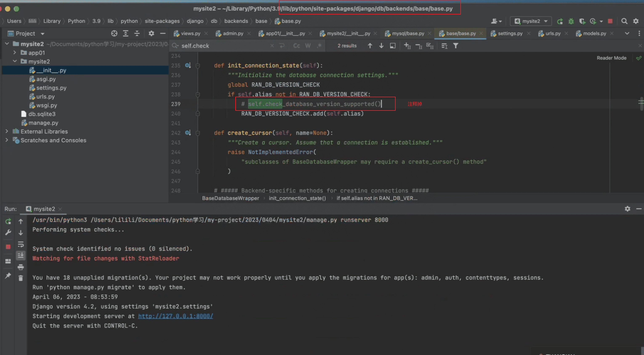Open Run panel settings gear
This screenshot has height=355, width=644.
[627, 209]
